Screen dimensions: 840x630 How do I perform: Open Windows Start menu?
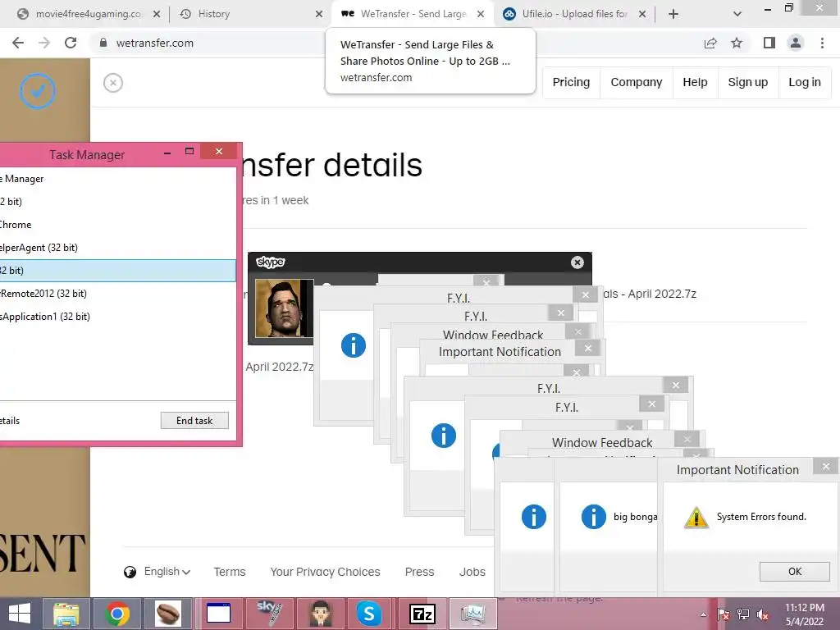(20, 614)
